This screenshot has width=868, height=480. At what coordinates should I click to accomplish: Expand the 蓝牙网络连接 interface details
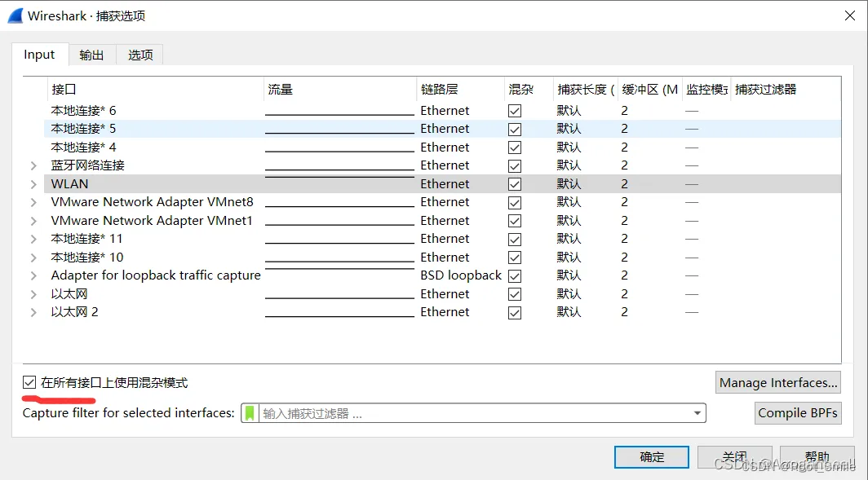pos(33,165)
